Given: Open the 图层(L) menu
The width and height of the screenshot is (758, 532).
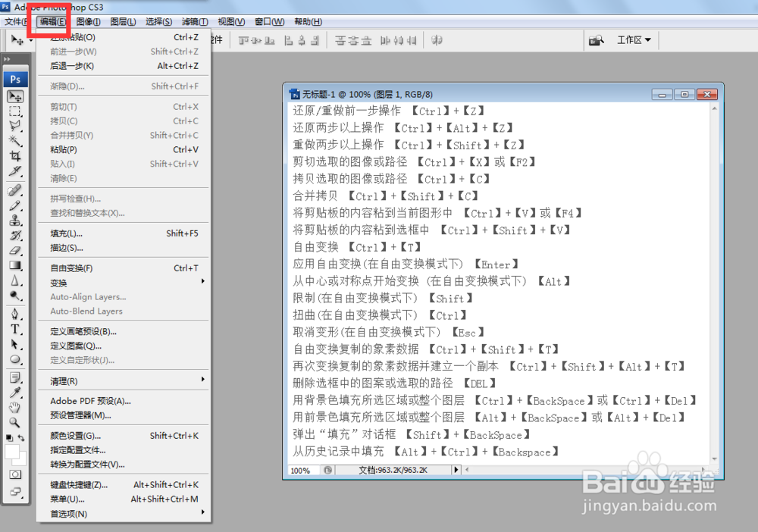Looking at the screenshot, I should click(124, 21).
